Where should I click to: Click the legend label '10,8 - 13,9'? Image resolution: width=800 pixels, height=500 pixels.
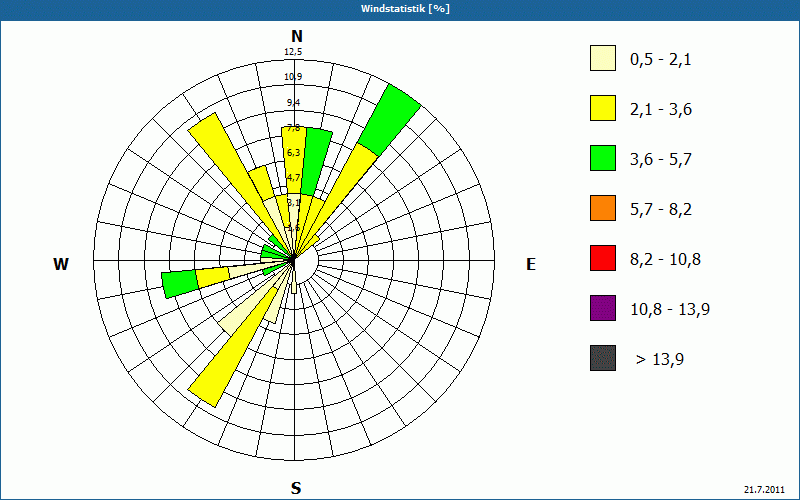(670, 310)
